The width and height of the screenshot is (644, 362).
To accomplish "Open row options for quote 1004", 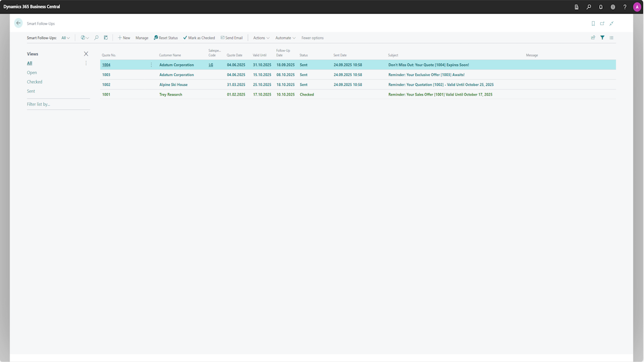I will point(151,65).
